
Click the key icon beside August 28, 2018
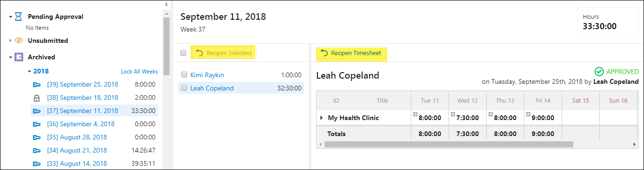click(x=37, y=138)
